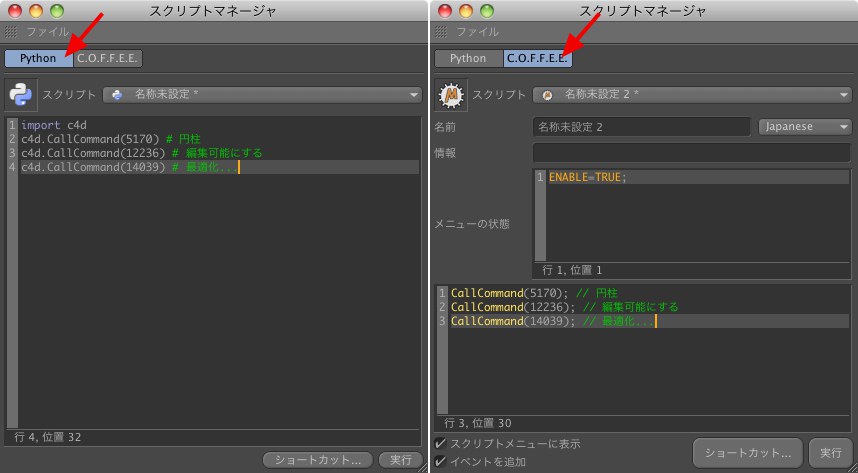
Task: Open the Japanese language dropdown
Action: (805, 127)
